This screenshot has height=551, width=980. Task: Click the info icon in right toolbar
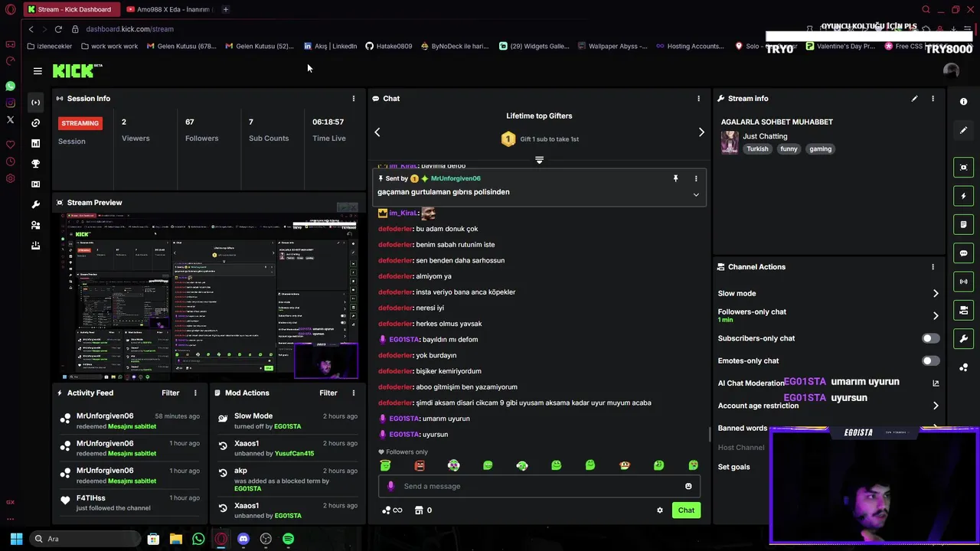click(963, 102)
